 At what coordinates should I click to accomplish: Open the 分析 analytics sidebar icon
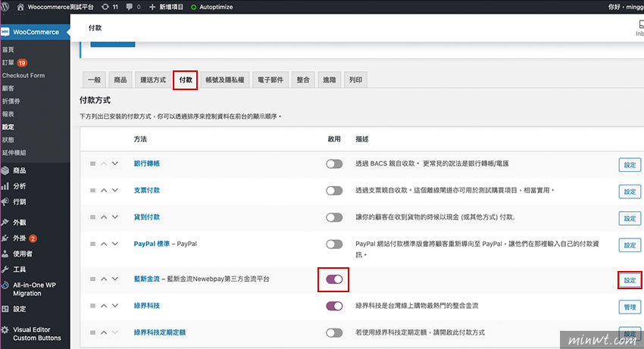[x=5, y=186]
